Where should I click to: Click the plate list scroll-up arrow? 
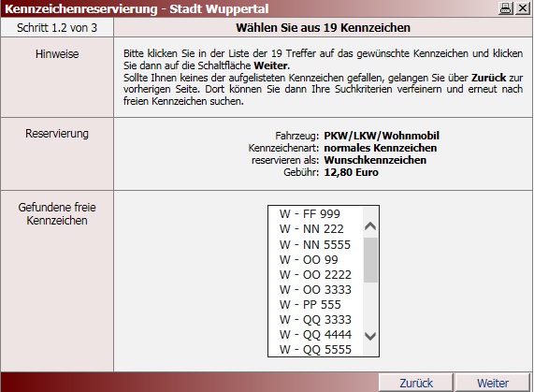pos(370,226)
